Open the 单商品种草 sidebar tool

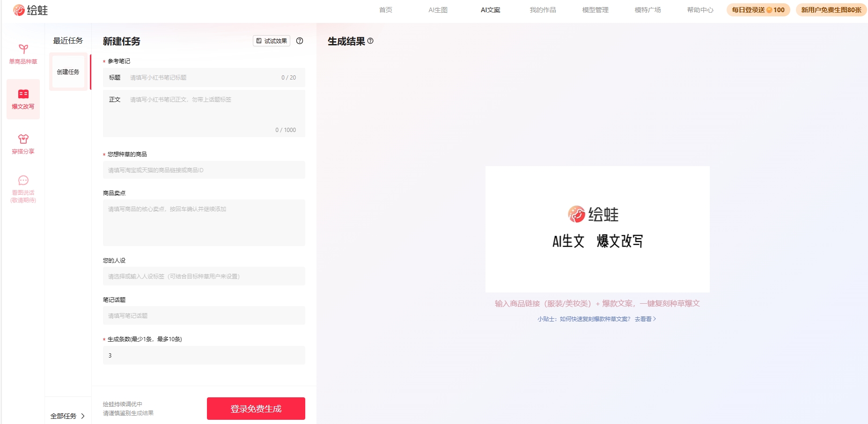pos(23,54)
